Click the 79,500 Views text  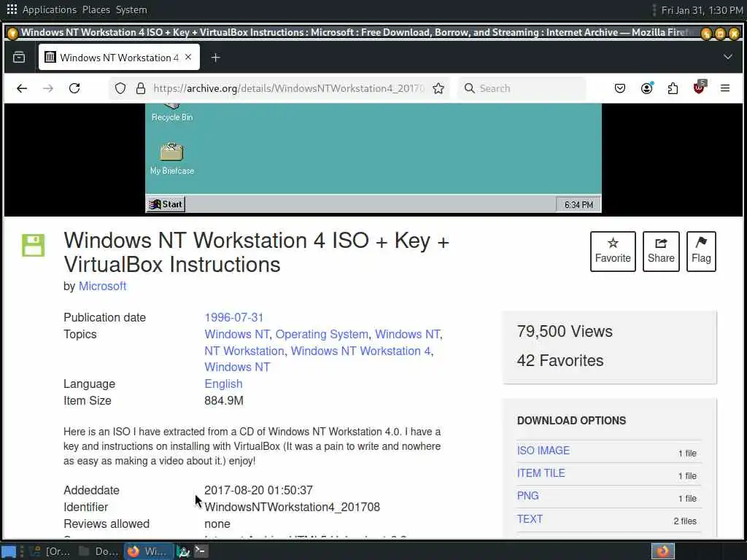click(x=565, y=332)
